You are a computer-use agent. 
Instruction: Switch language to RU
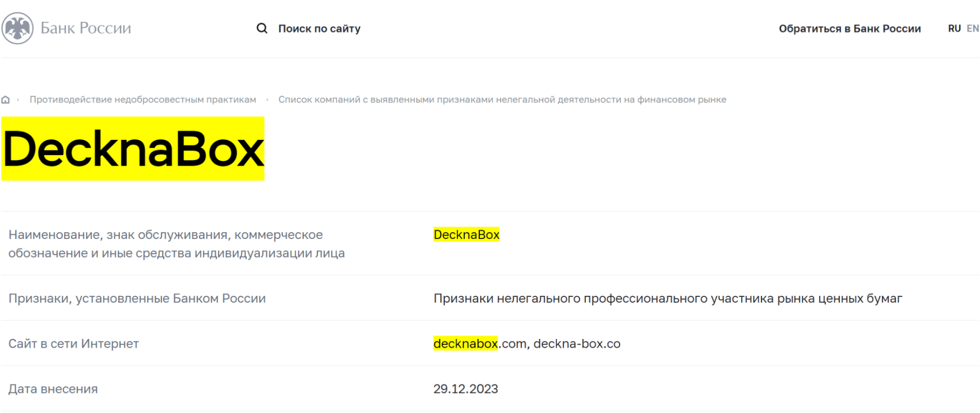tap(954, 28)
